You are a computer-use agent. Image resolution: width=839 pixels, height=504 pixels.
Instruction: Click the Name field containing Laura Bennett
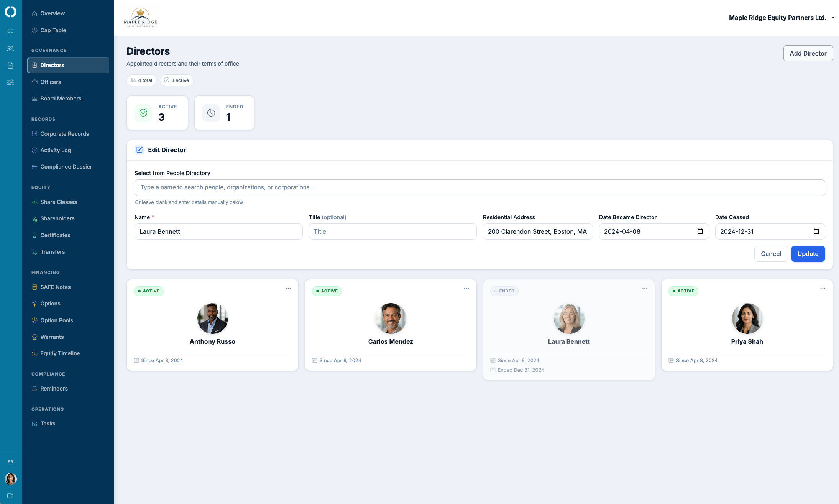[x=218, y=231]
